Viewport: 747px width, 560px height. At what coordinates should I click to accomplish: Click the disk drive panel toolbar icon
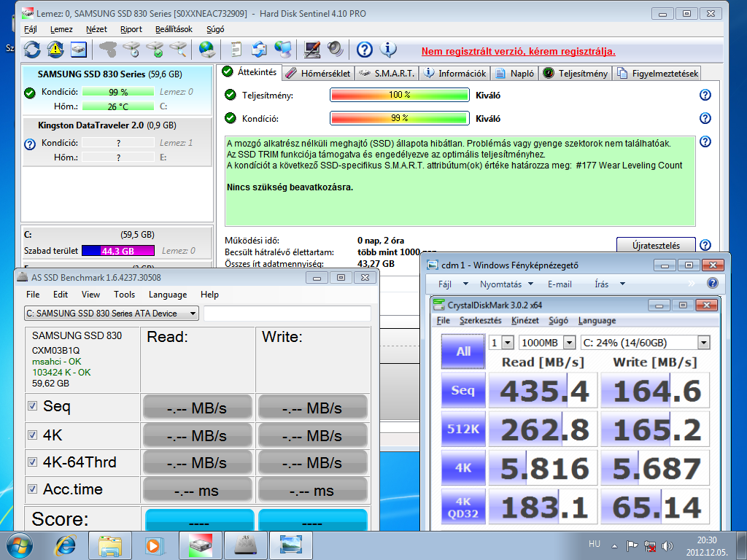79,50
